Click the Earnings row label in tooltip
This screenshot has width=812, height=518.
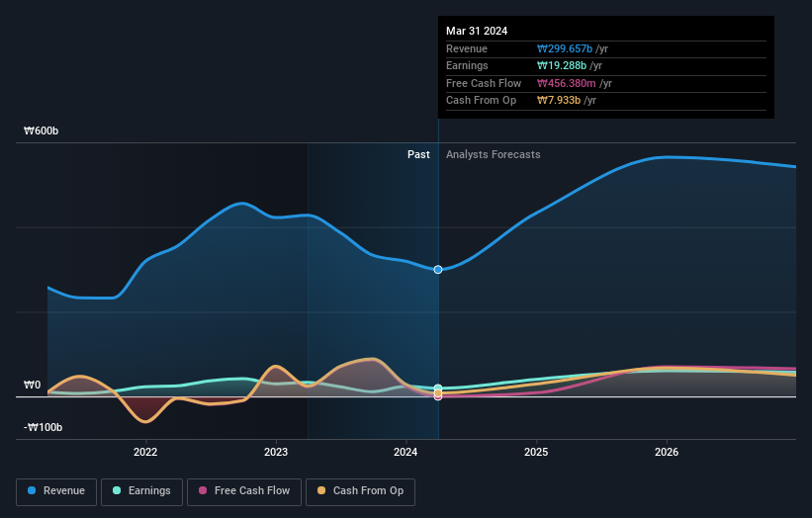click(x=467, y=65)
